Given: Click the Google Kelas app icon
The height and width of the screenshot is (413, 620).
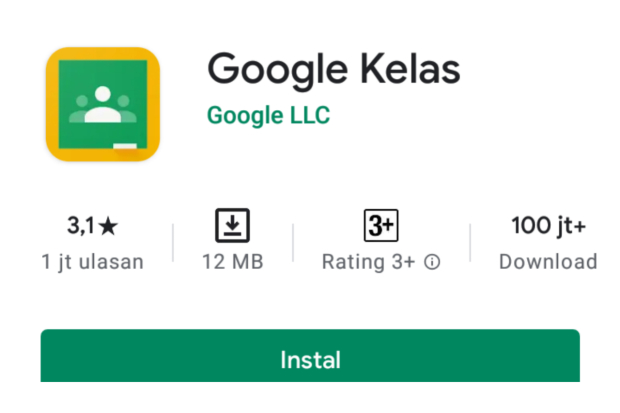Looking at the screenshot, I should (x=103, y=104).
